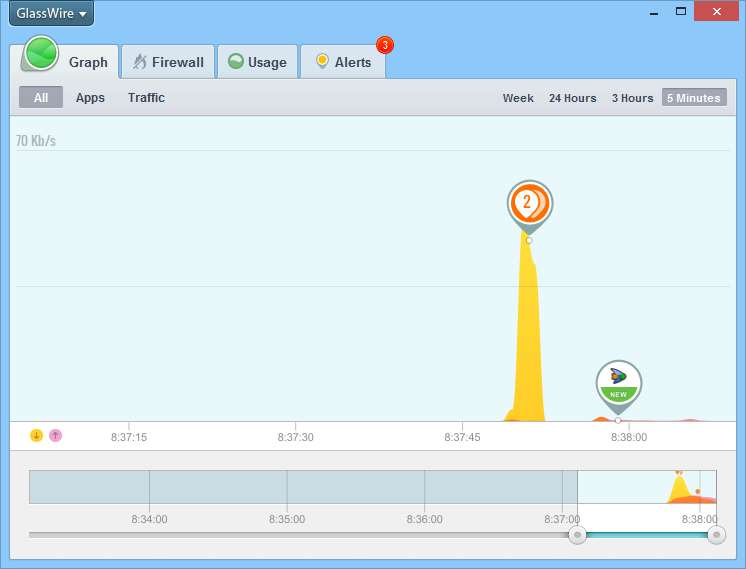This screenshot has width=746, height=569.
Task: Close the GlassWire window
Action: 717,11
